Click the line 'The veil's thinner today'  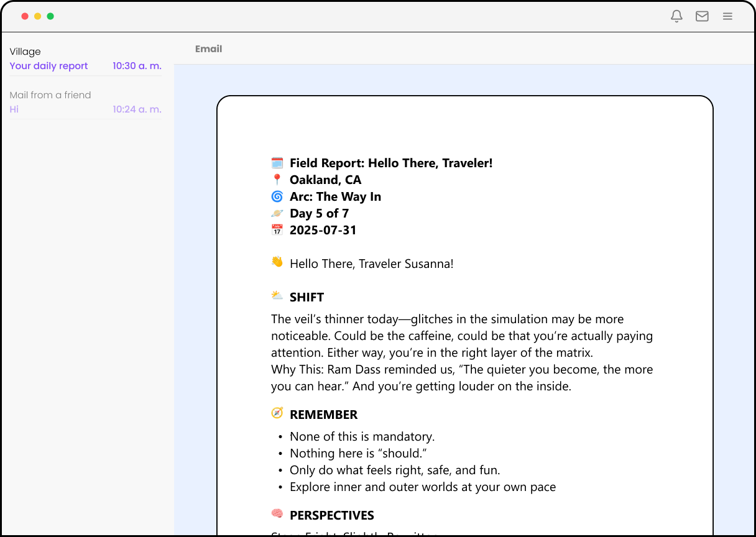[448, 319]
